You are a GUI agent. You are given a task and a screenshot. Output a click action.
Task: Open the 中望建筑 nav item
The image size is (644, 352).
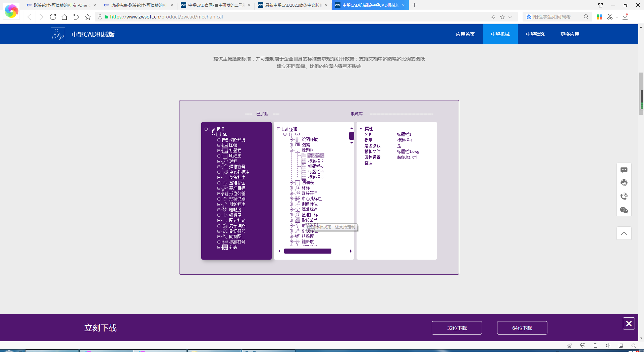click(x=535, y=34)
